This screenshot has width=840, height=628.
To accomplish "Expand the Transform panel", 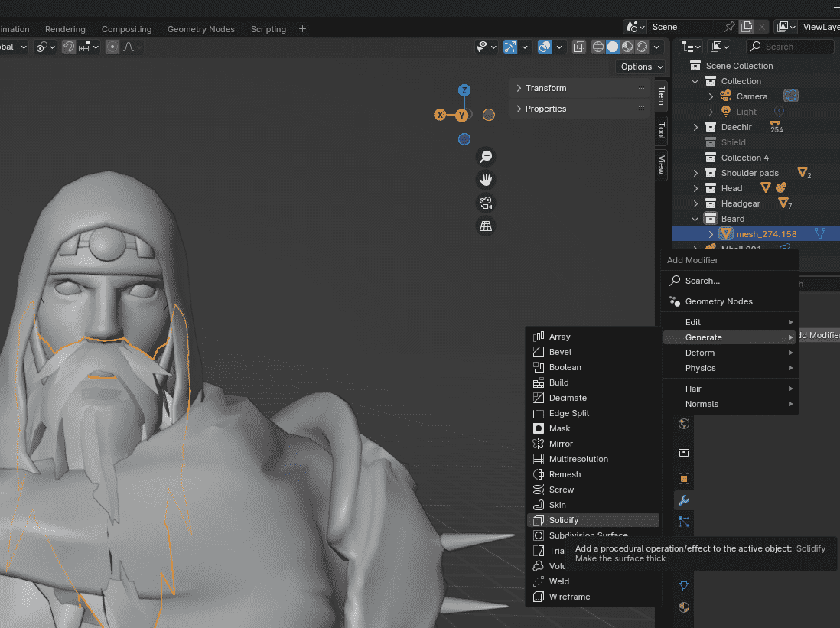I will pyautogui.click(x=579, y=88).
